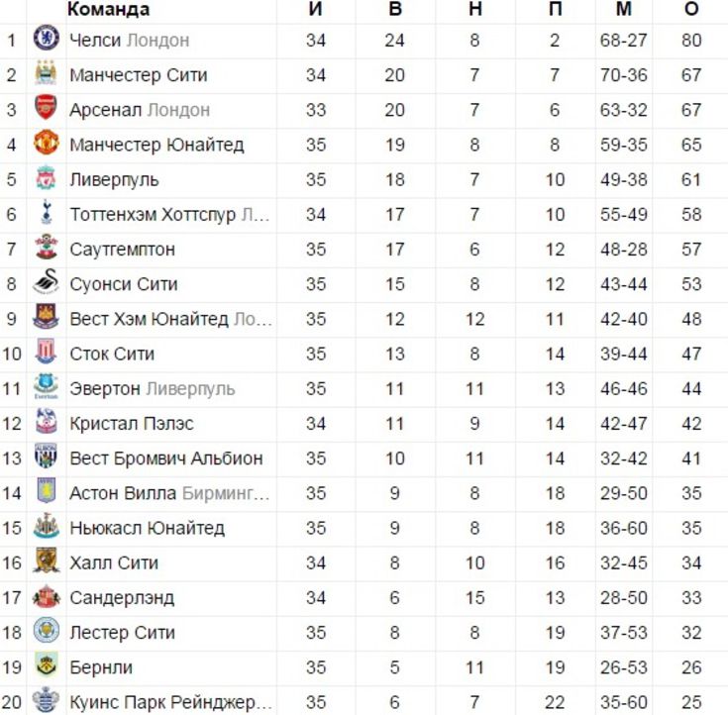Click the Liverpool club crest icon

[46, 177]
